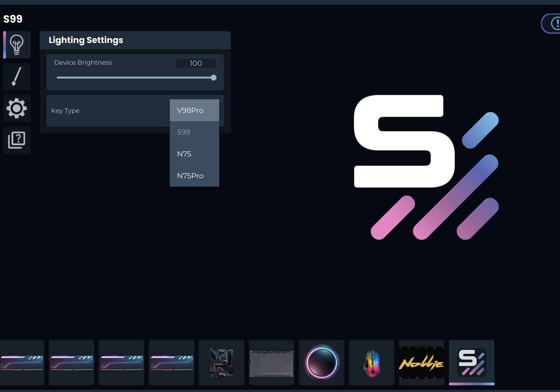Image resolution: width=560 pixels, height=392 pixels.
Task: Select the gray controller board device thumbnail
Action: (271, 363)
